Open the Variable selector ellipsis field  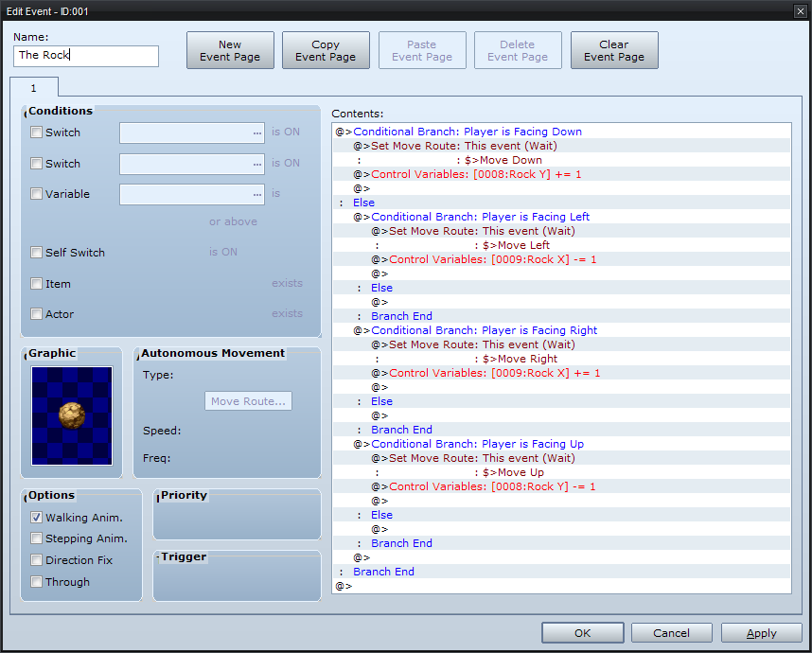point(192,195)
